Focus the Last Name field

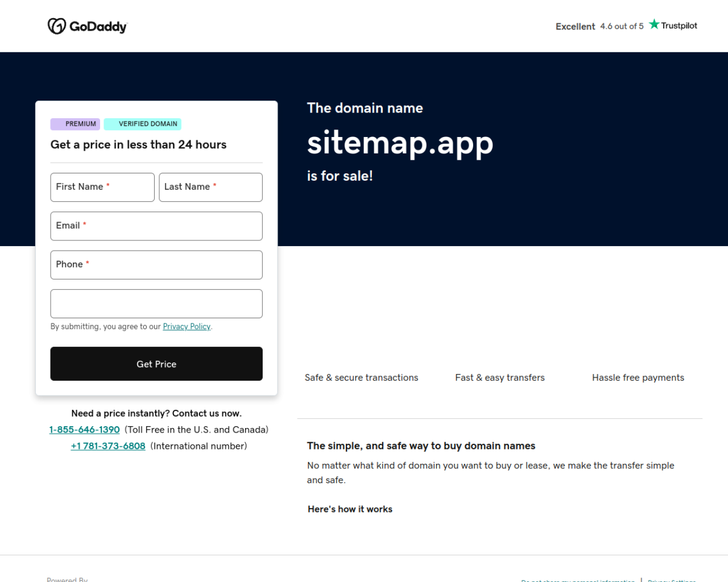(210, 187)
